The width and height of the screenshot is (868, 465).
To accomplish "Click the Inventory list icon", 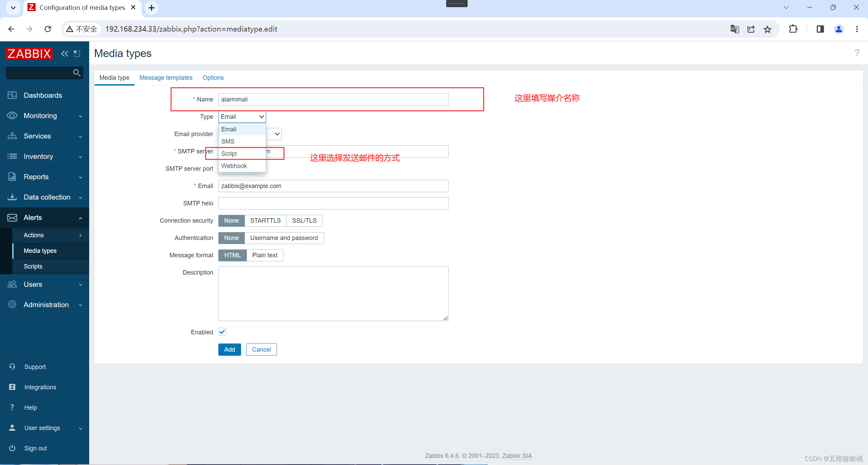I will tap(12, 156).
